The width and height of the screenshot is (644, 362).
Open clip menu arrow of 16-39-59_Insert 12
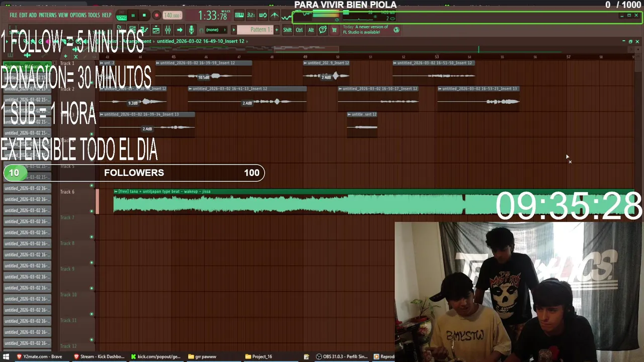pyautogui.click(x=158, y=63)
